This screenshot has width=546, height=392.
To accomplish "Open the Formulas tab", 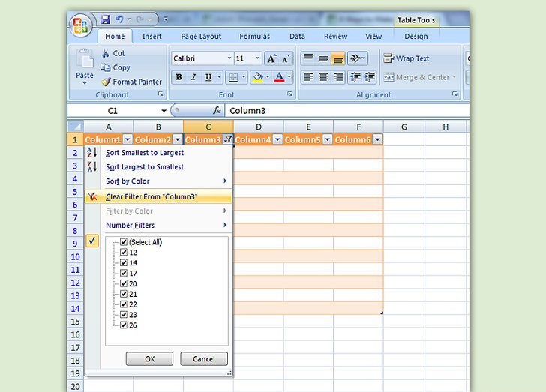I will point(254,36).
